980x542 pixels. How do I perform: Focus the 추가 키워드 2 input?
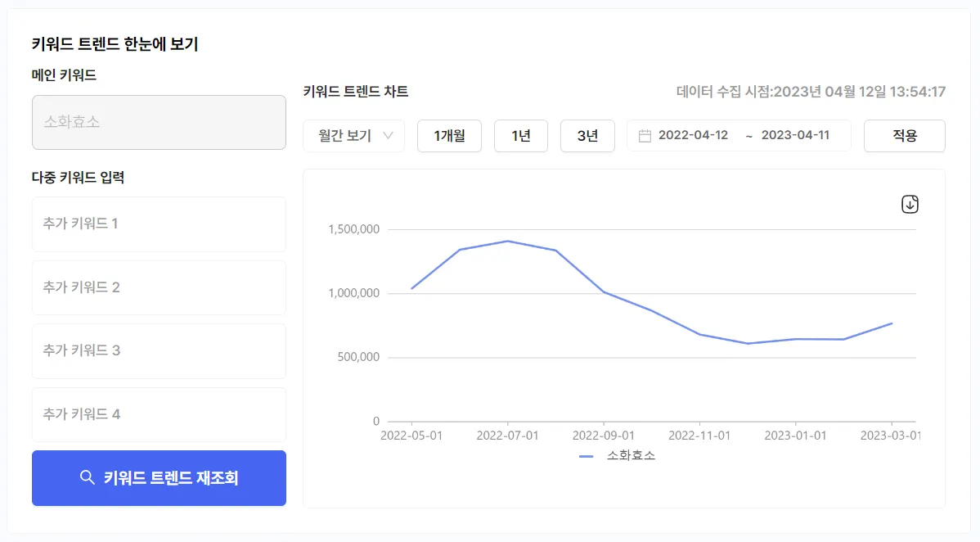(x=159, y=287)
